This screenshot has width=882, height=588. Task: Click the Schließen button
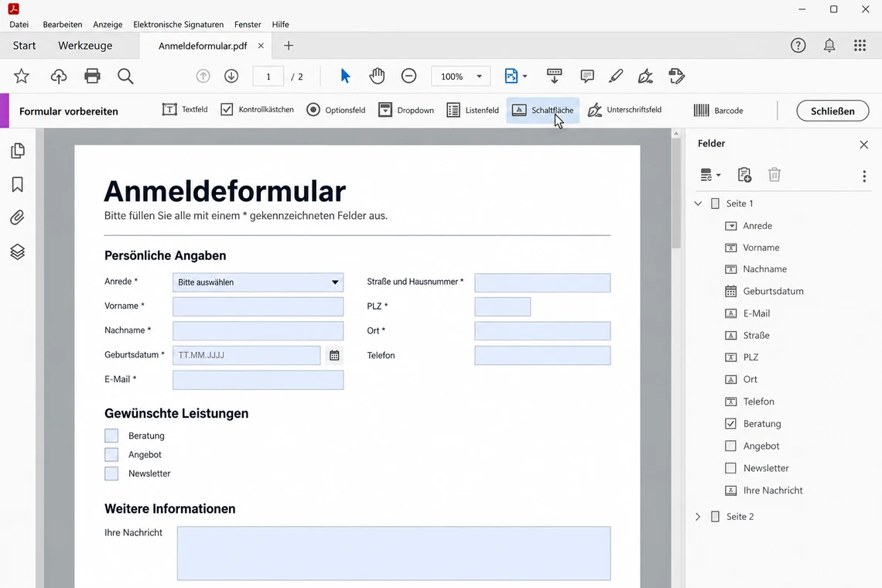[832, 111]
